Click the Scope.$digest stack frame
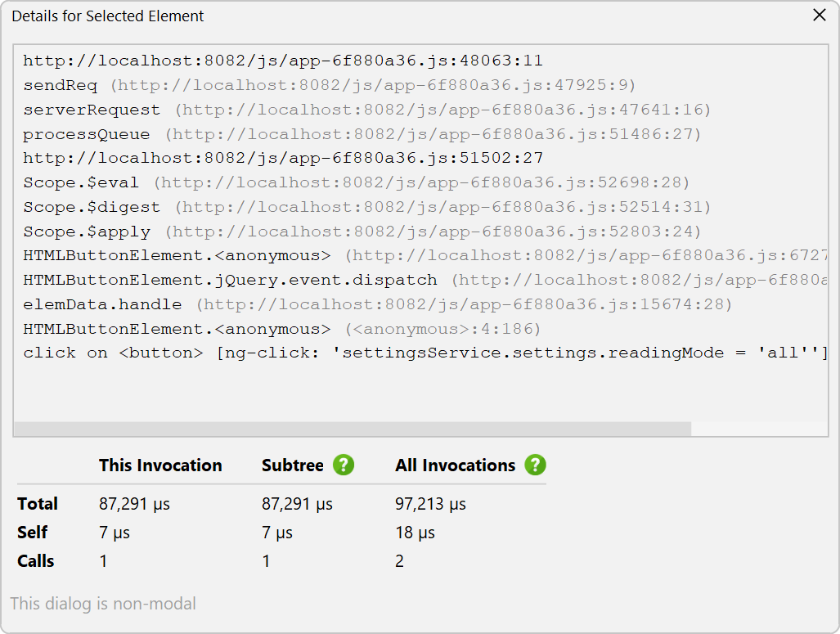Image resolution: width=840 pixels, height=634 pixels. tap(366, 207)
